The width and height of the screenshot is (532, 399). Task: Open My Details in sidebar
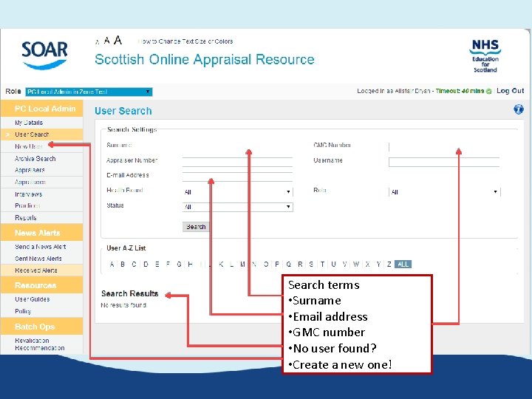coord(29,123)
